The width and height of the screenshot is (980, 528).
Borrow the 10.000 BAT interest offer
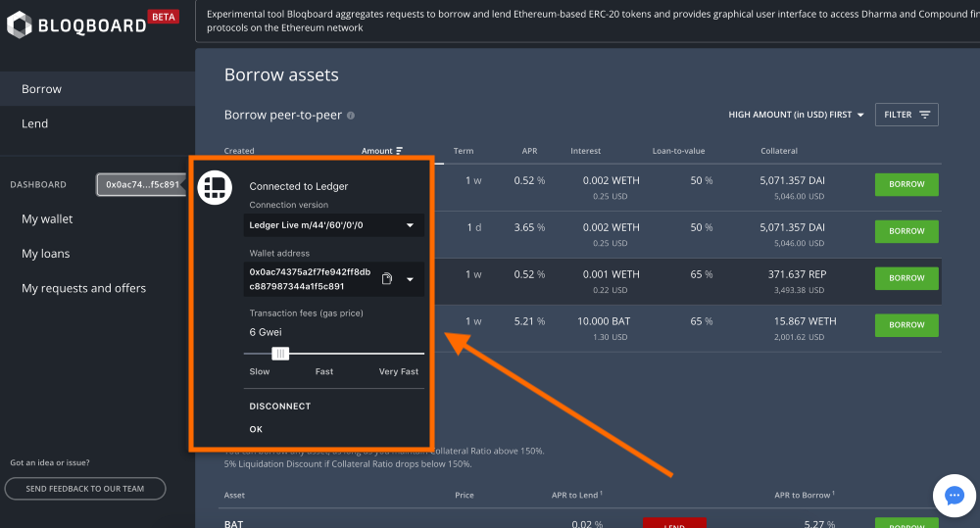coord(906,325)
